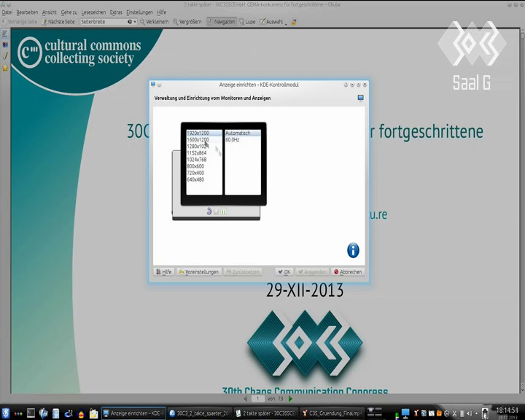525x420 pixels.
Task: Click the rotate icon below monitor preview
Action: tap(209, 211)
